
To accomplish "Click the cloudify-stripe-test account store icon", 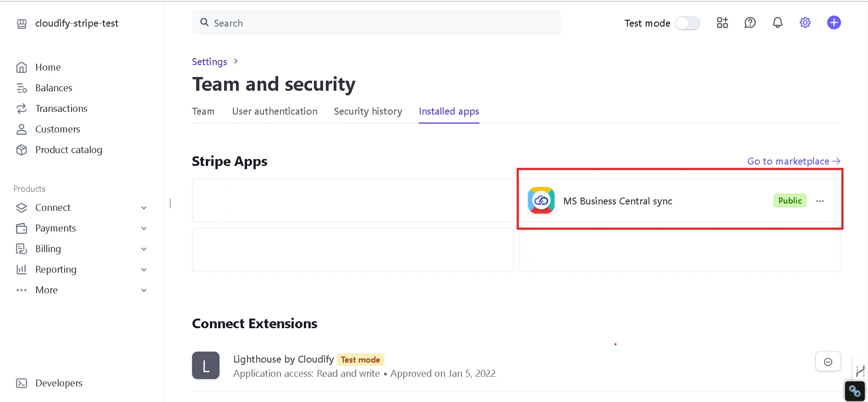I will point(22,24).
